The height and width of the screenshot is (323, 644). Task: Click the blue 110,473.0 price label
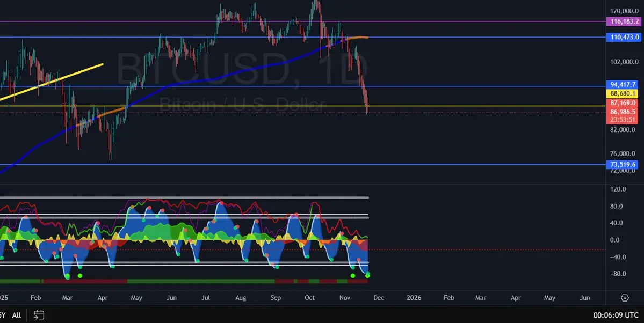click(623, 38)
